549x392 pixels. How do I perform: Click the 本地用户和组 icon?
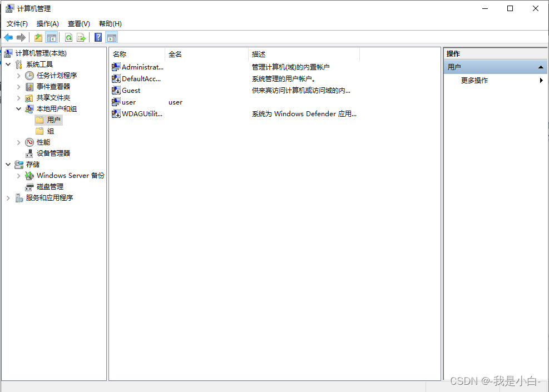(x=29, y=109)
